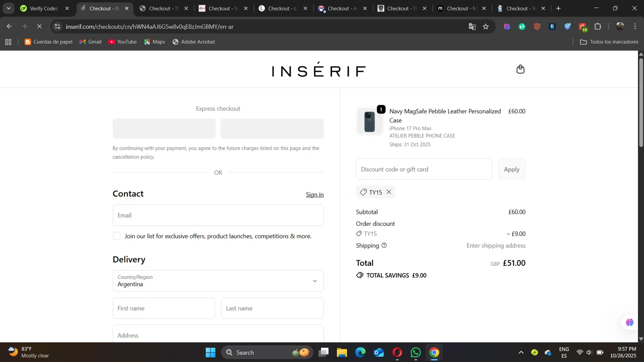
Task: Click the red extension with 19 badge
Action: click(x=583, y=27)
